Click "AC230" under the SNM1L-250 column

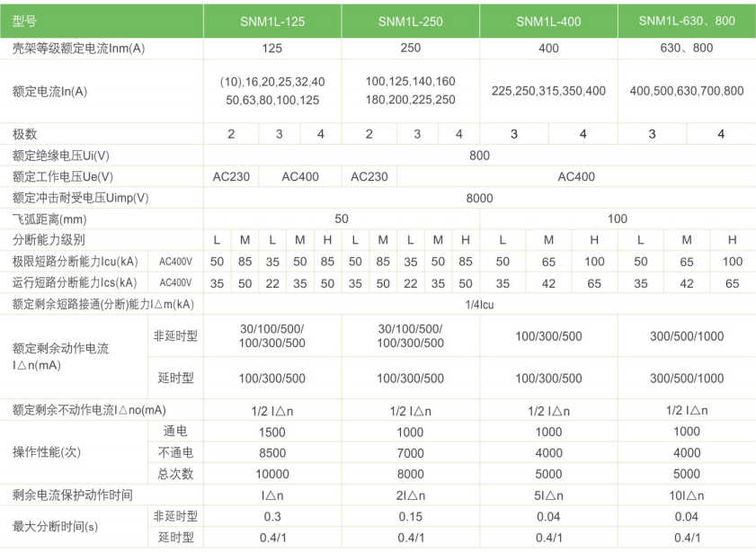[369, 176]
